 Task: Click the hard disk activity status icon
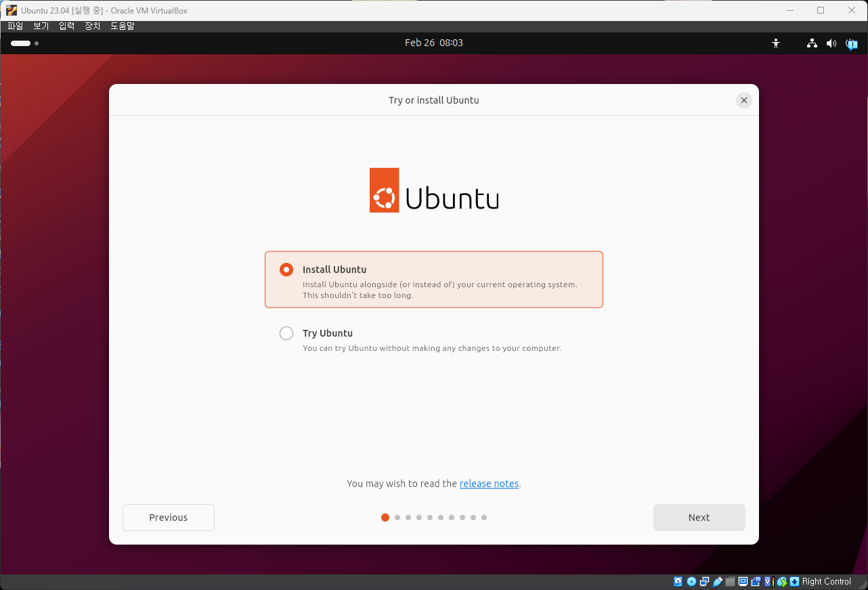click(x=678, y=581)
